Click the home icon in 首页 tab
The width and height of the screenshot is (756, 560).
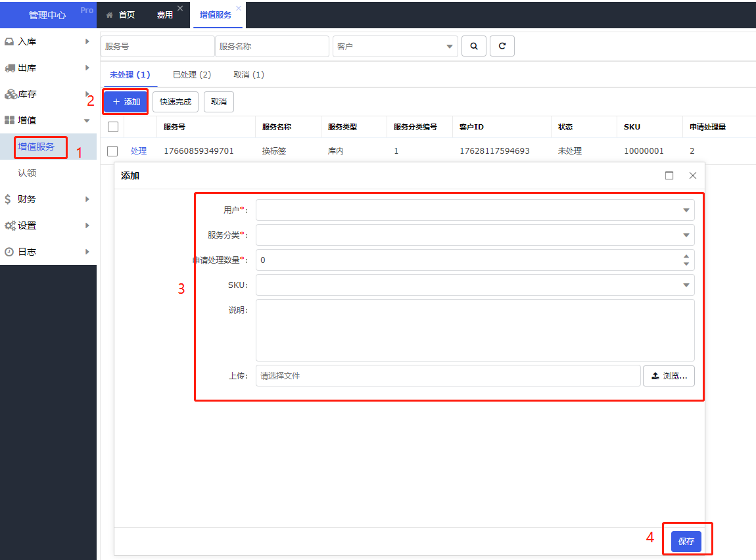[x=109, y=15]
